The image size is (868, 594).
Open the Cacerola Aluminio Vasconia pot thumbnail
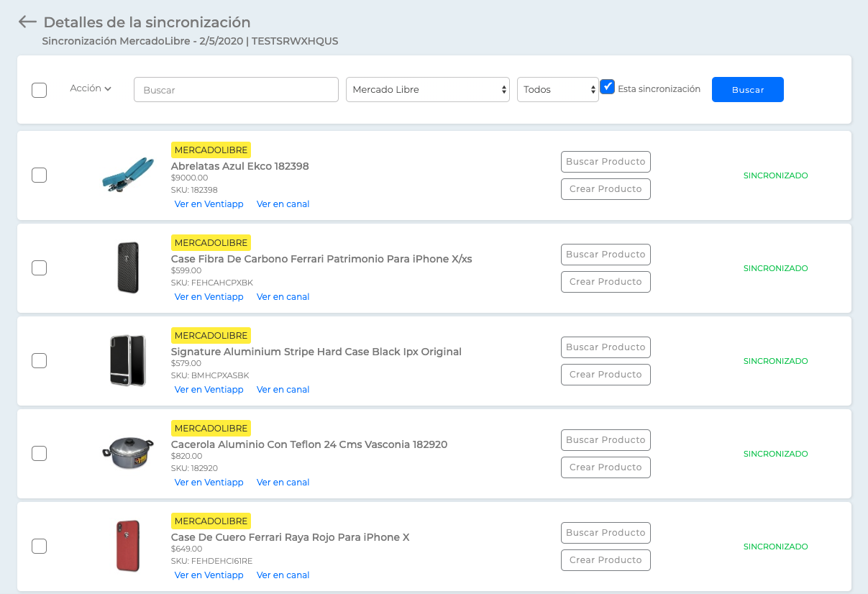(128, 452)
